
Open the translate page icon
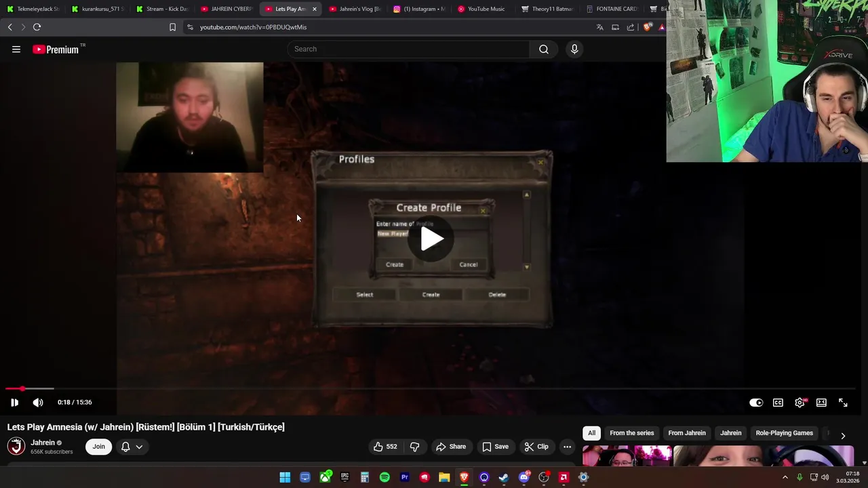point(599,27)
